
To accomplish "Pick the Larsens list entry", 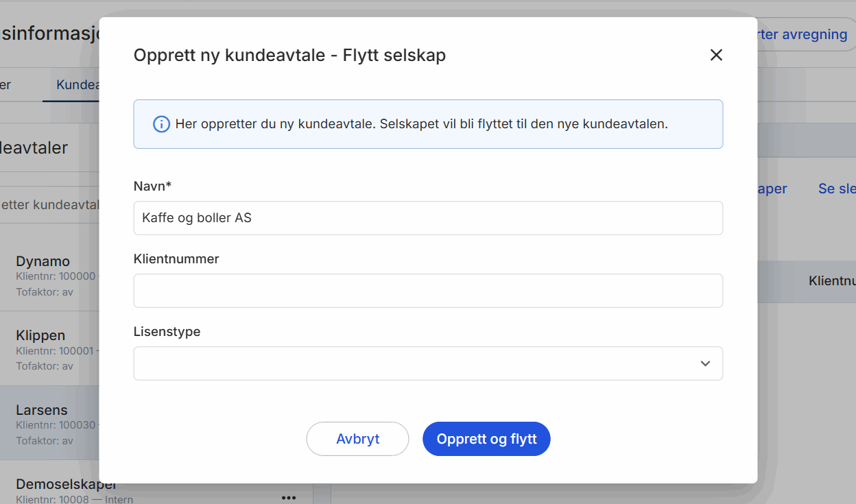I will (42, 410).
